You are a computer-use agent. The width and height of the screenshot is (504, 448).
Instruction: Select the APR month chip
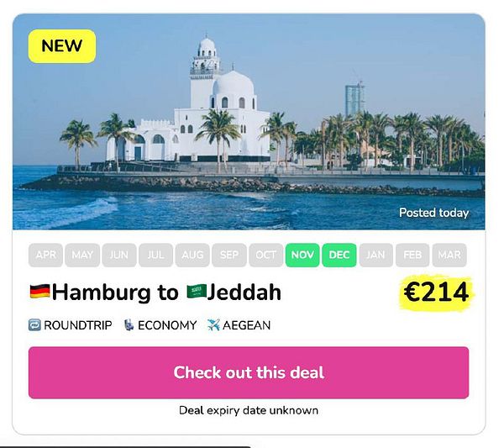(x=45, y=255)
